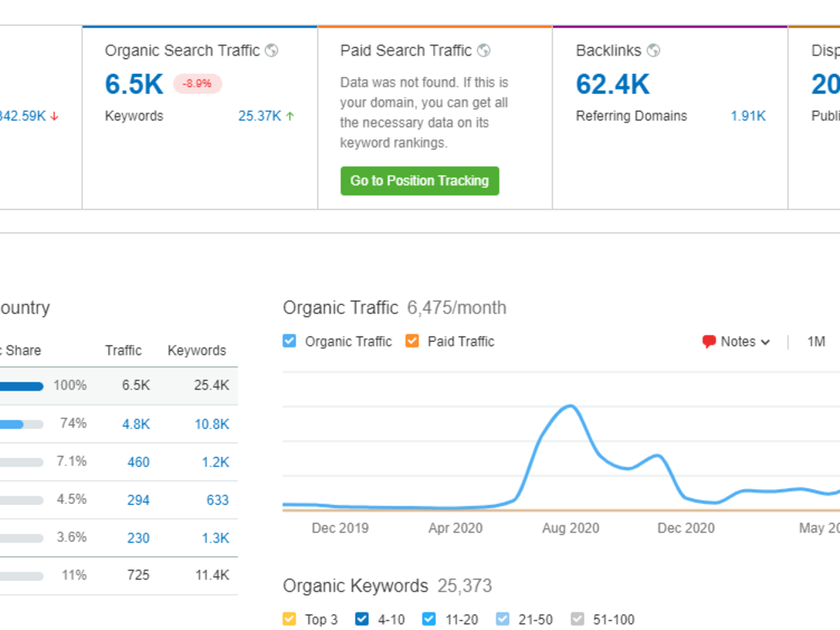This screenshot has height=630, width=840.
Task: Toggle the 11-20 keywords checkbox
Action: (x=429, y=619)
